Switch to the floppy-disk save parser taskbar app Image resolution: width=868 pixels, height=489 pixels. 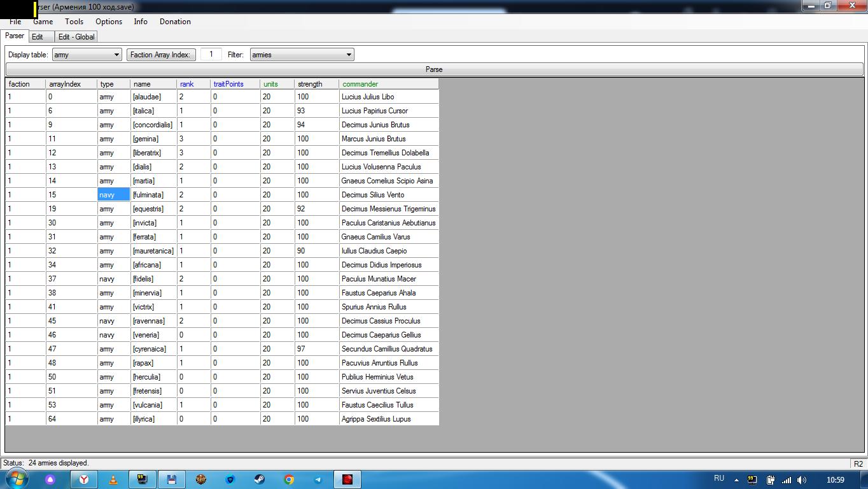click(x=171, y=479)
